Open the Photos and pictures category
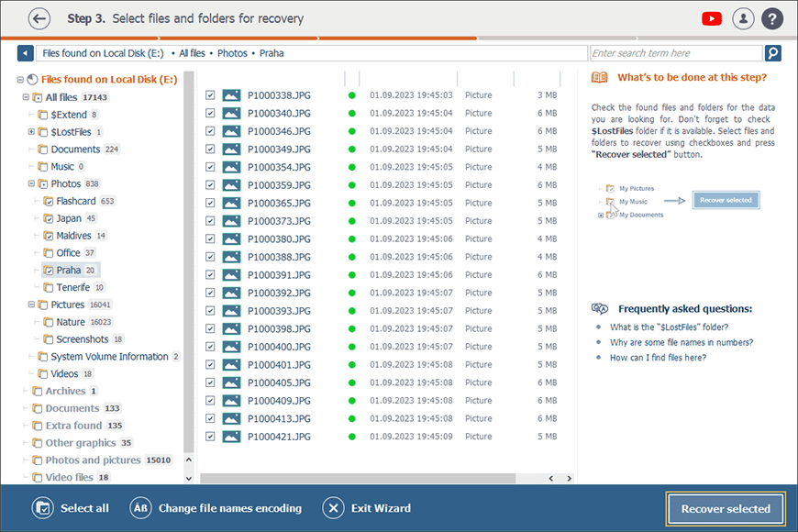The height and width of the screenshot is (532, 798). 93,460
